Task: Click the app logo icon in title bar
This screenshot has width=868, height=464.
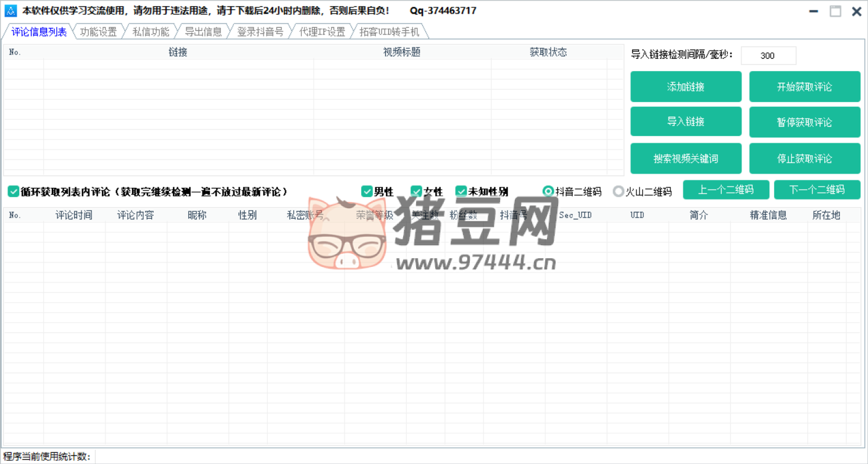Action: coord(10,11)
